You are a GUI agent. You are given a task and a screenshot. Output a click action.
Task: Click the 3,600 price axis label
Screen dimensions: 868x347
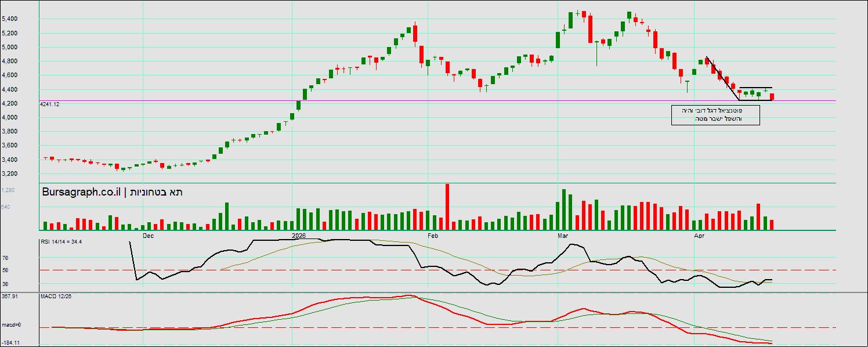click(x=10, y=146)
